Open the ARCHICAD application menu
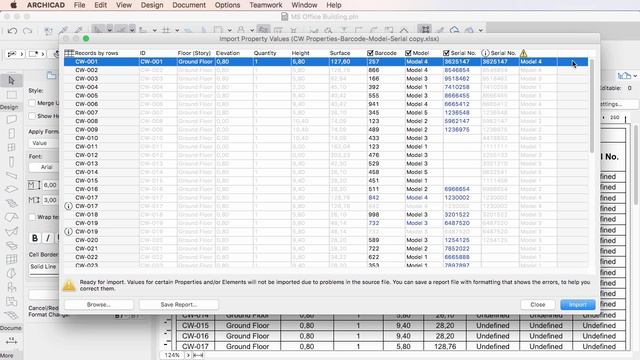 tap(46, 5)
